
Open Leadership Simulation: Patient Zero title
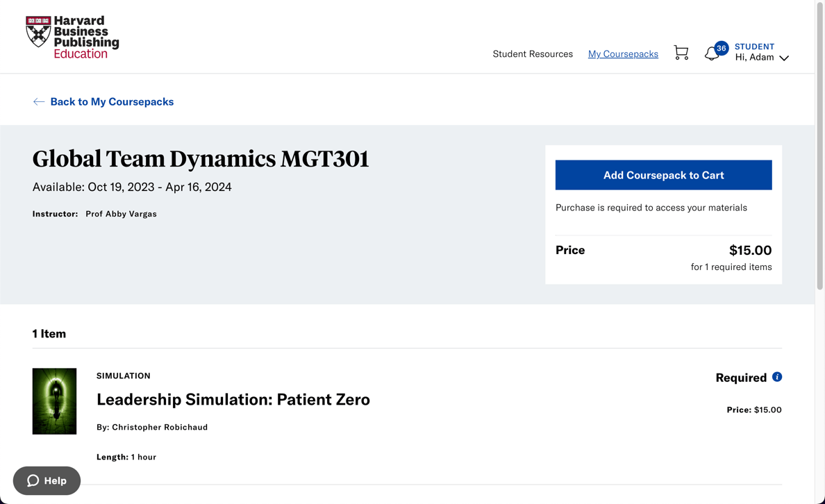coord(233,399)
